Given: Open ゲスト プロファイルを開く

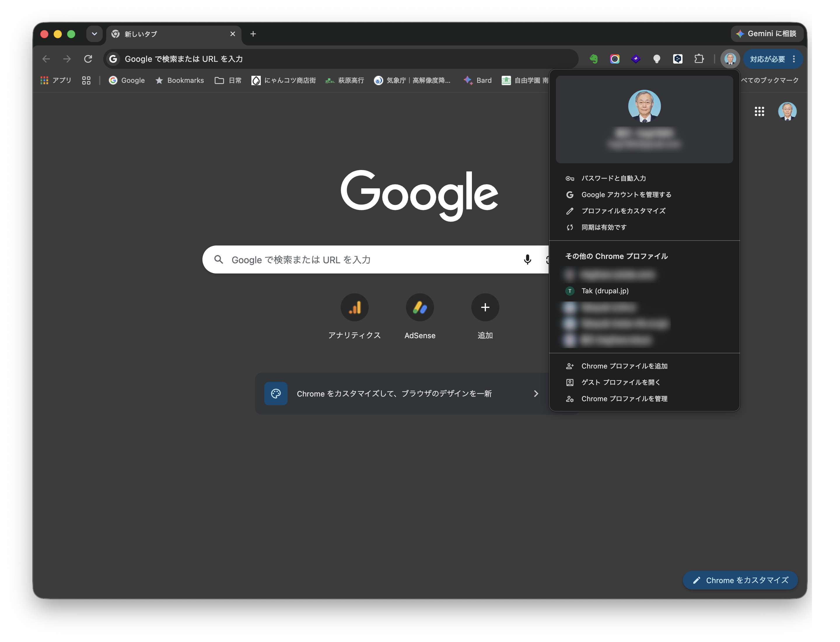Looking at the screenshot, I should 645,383.
